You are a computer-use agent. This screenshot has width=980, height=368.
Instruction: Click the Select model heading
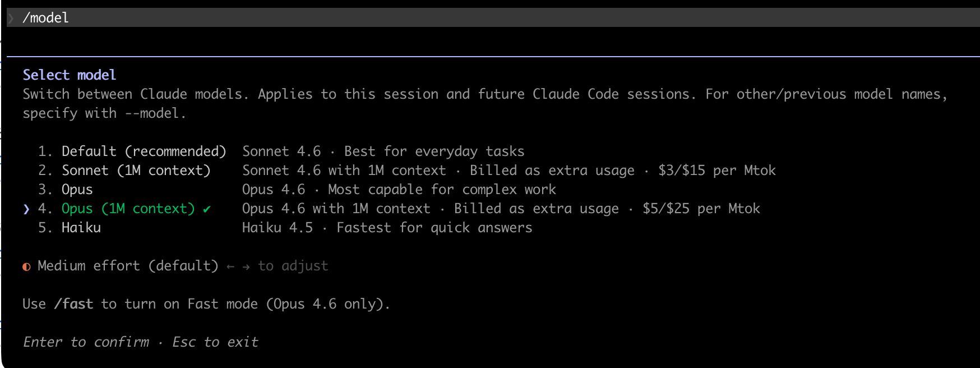point(70,75)
